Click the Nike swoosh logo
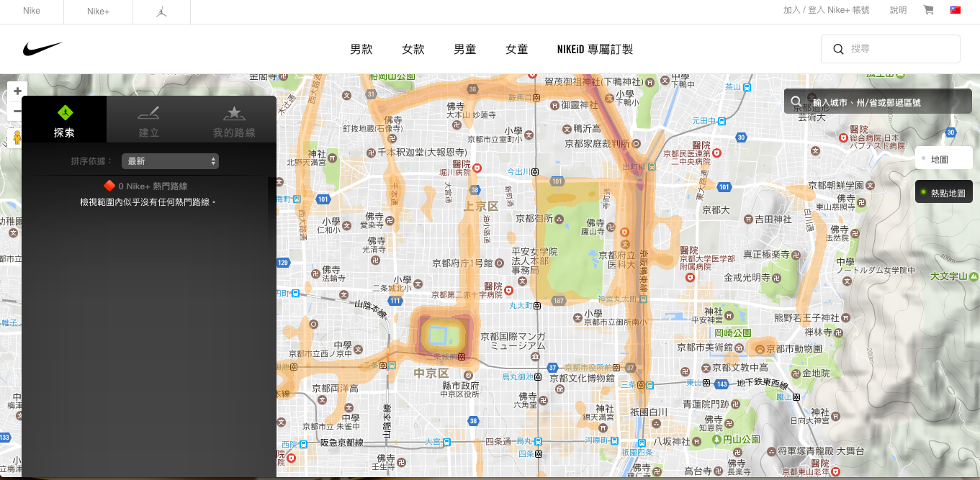Viewport: 980px width, 480px height. pyautogui.click(x=42, y=49)
